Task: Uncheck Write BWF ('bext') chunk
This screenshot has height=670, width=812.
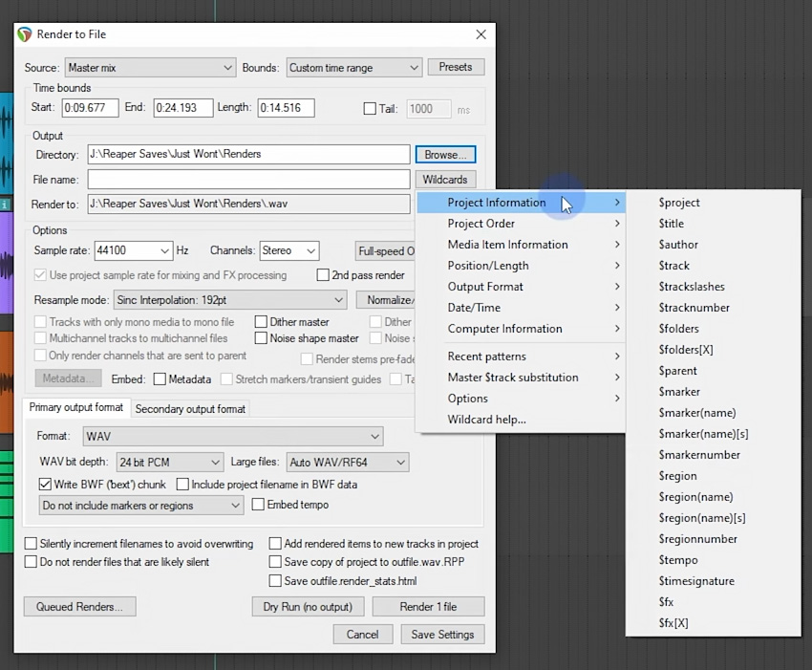Action: click(x=43, y=485)
